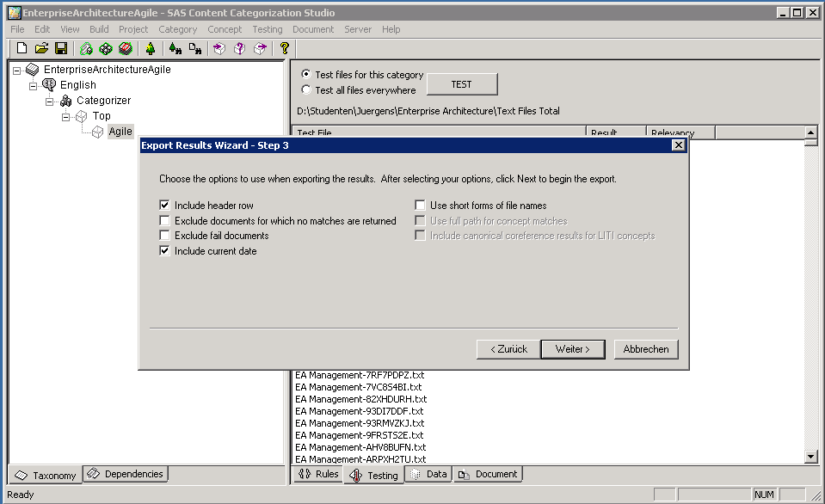Viewport: 825px width, 504px height.
Task: Select Test files for this category radio
Action: [305, 74]
